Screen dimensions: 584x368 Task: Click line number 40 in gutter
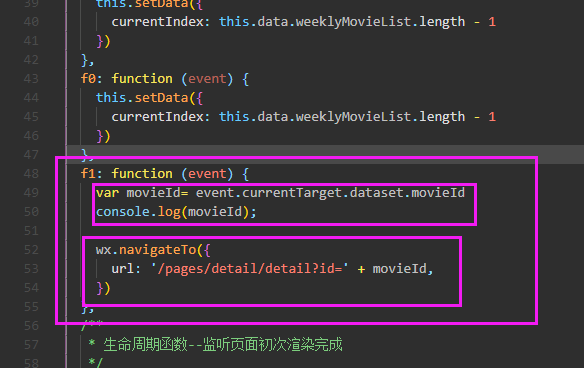[x=31, y=22]
